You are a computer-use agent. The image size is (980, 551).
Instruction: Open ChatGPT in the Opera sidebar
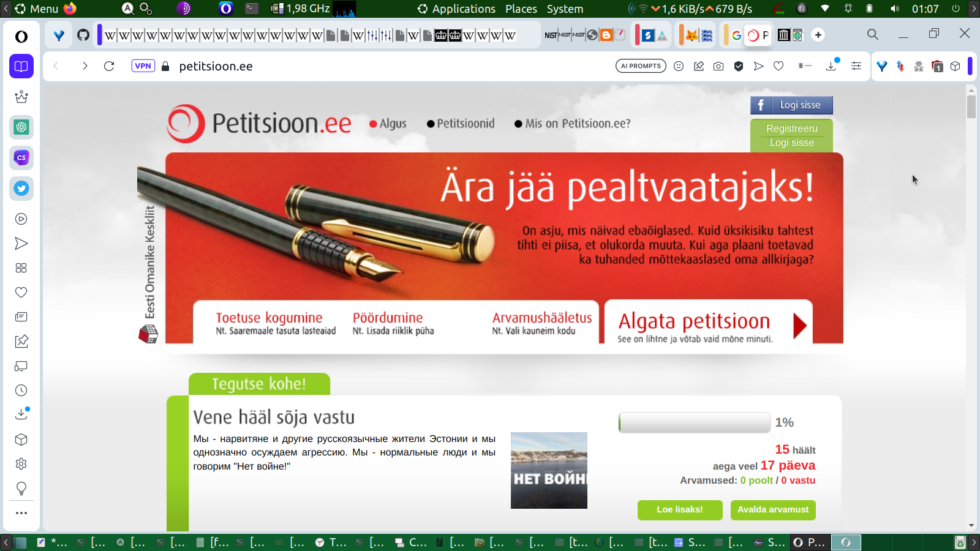point(21,127)
